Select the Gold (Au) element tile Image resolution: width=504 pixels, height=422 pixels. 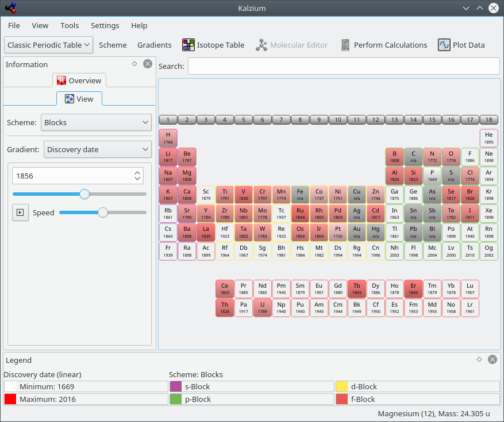[357, 232]
